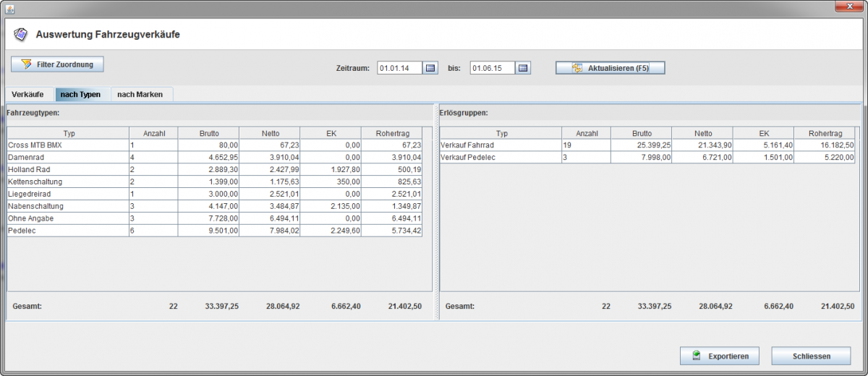Image resolution: width=868 pixels, height=376 pixels.
Task: Edit the Zeitraum start date field
Action: pyautogui.click(x=399, y=68)
